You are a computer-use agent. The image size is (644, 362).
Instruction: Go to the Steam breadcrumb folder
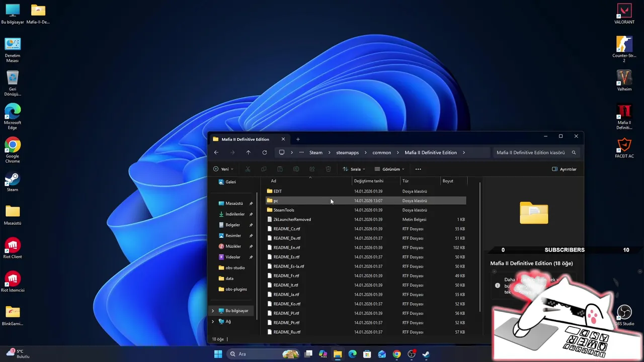316,152
